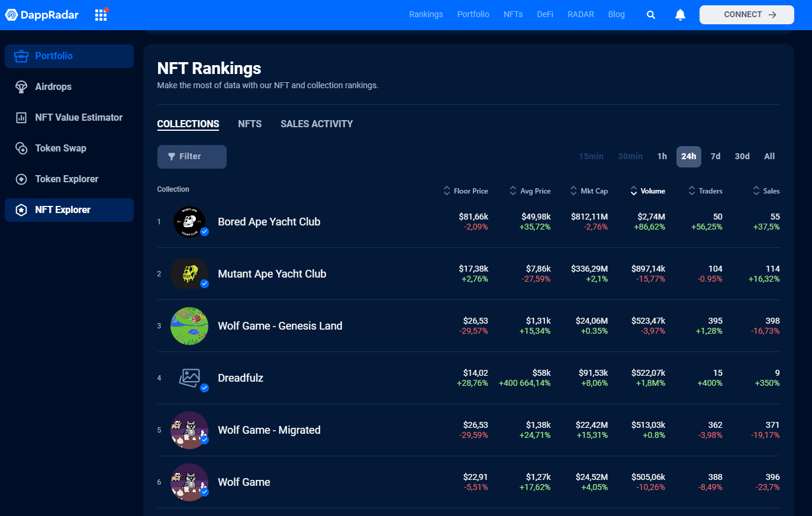Click the Connect wallet button
This screenshot has width=812, height=516.
click(747, 15)
